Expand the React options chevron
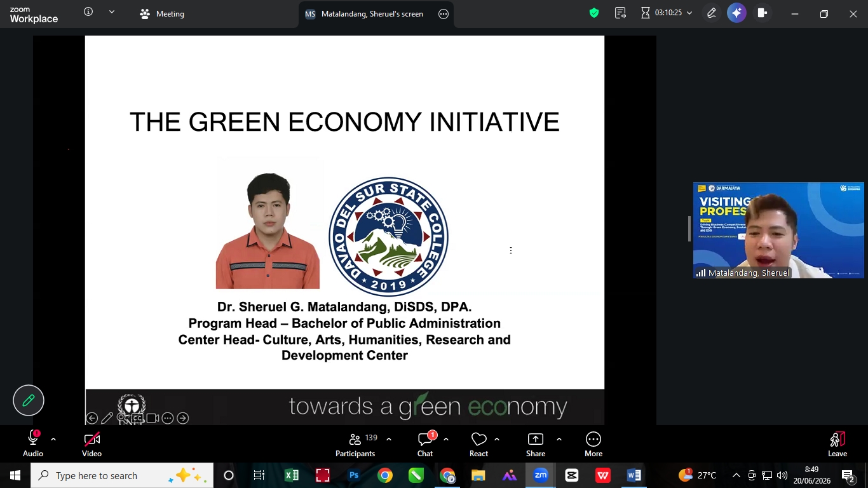 pyautogui.click(x=497, y=439)
